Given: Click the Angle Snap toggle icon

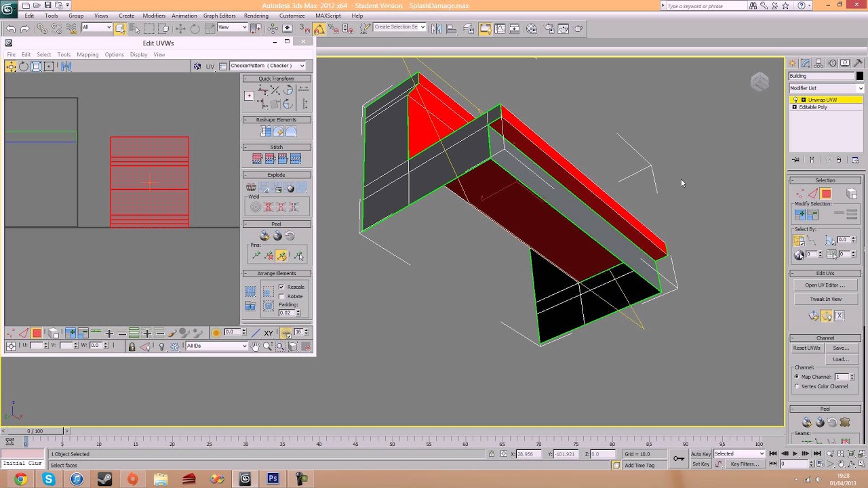Looking at the screenshot, I should [x=319, y=28].
